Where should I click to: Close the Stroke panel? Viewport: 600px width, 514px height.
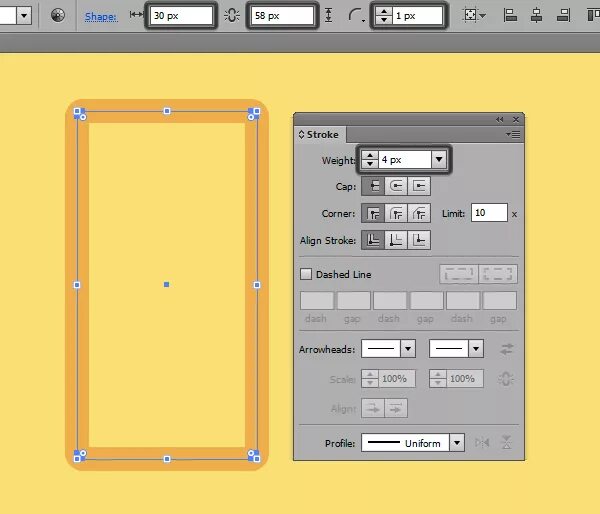516,119
